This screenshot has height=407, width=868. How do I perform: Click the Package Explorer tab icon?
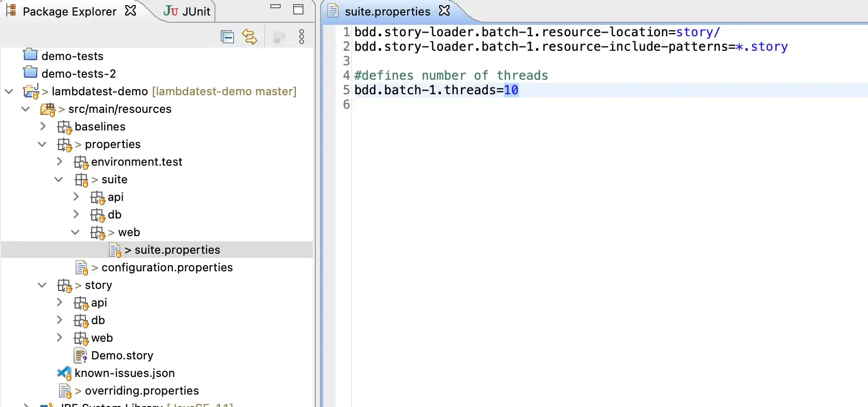[11, 10]
